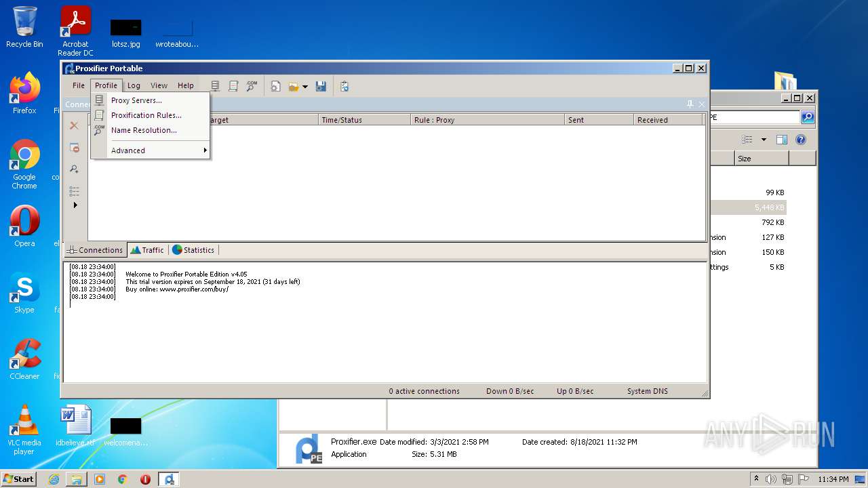The height and width of the screenshot is (488, 868).
Task: Click the 0 active connections status text
Action: point(424,391)
